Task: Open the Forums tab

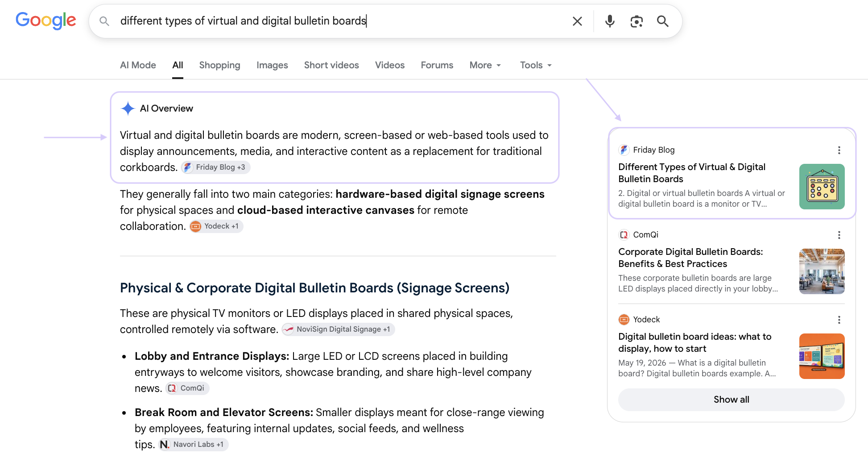Action: coord(437,65)
